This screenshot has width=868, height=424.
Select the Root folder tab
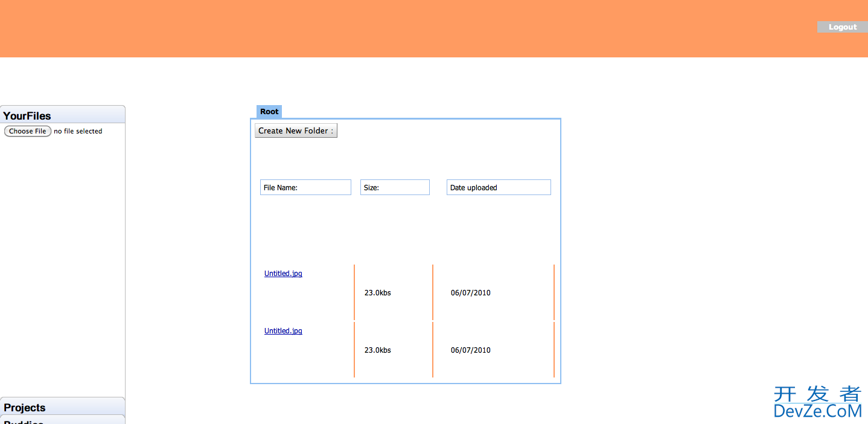[269, 112]
